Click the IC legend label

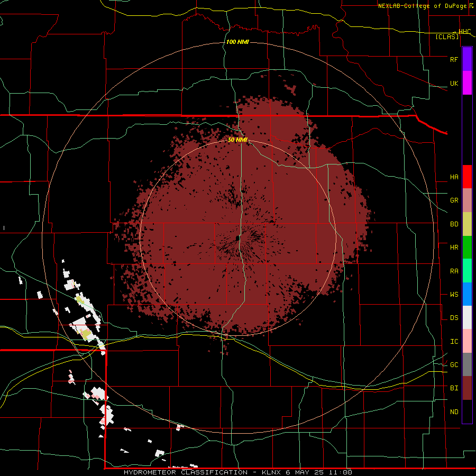(x=454, y=342)
